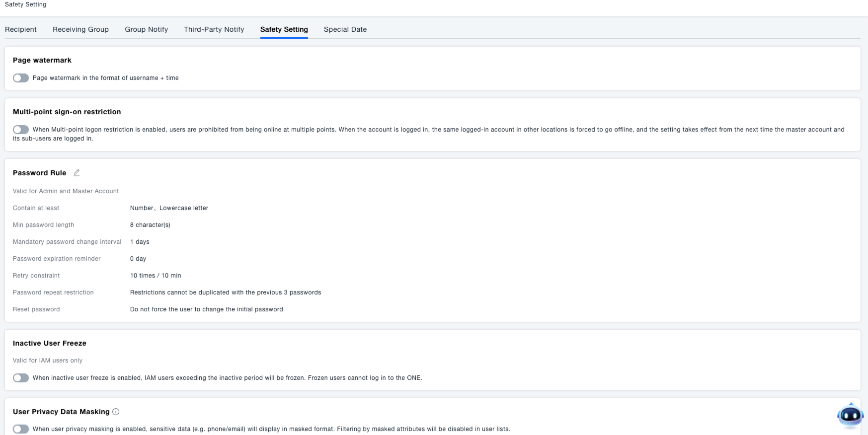Click the Safety Setting page title
The height and width of the screenshot is (435, 868).
(x=25, y=4)
